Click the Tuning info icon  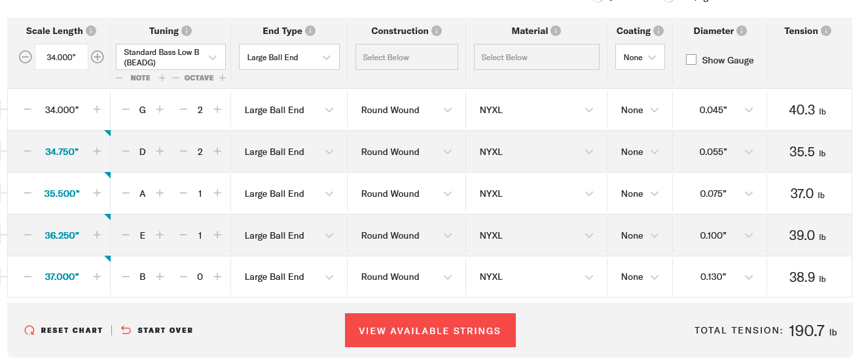click(x=187, y=31)
